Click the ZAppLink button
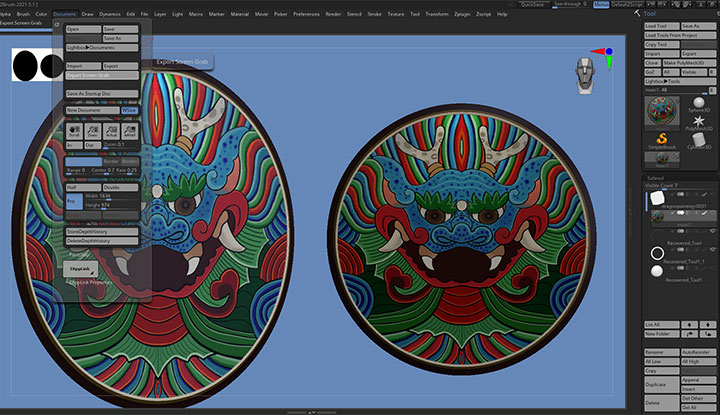Viewport: 720px width, 415px height. (x=80, y=269)
